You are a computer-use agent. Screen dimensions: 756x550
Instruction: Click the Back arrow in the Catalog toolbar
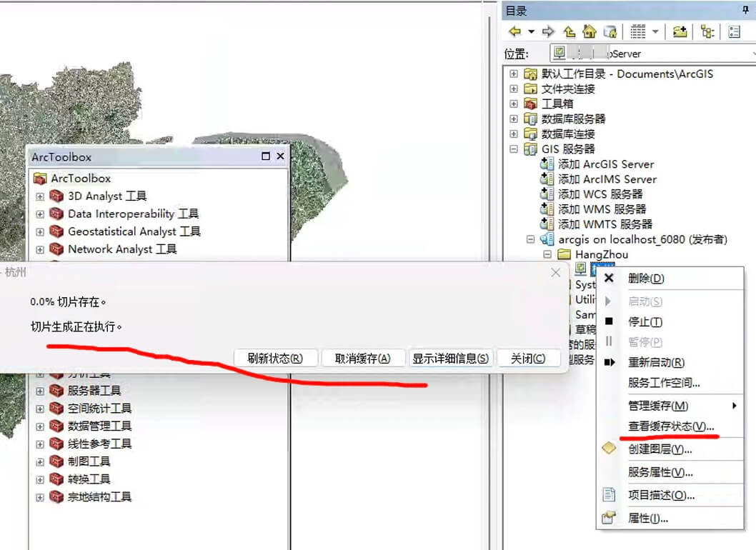click(x=514, y=32)
